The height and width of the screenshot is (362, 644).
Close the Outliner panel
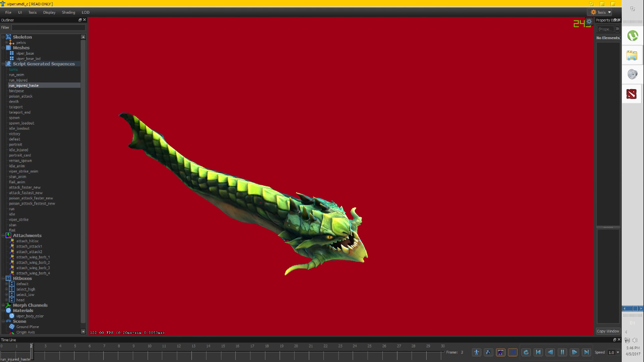tap(84, 20)
